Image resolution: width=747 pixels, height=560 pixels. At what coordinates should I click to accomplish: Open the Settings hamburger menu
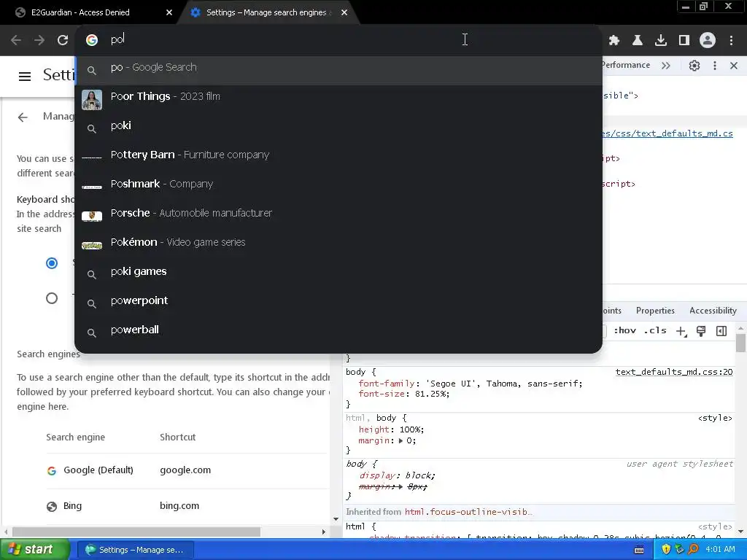click(25, 76)
